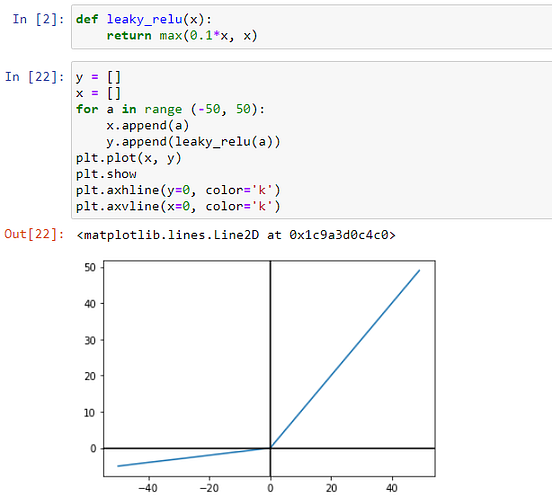
Task: Click the 'return max(0.1*x, x)' line
Action: 182,36
